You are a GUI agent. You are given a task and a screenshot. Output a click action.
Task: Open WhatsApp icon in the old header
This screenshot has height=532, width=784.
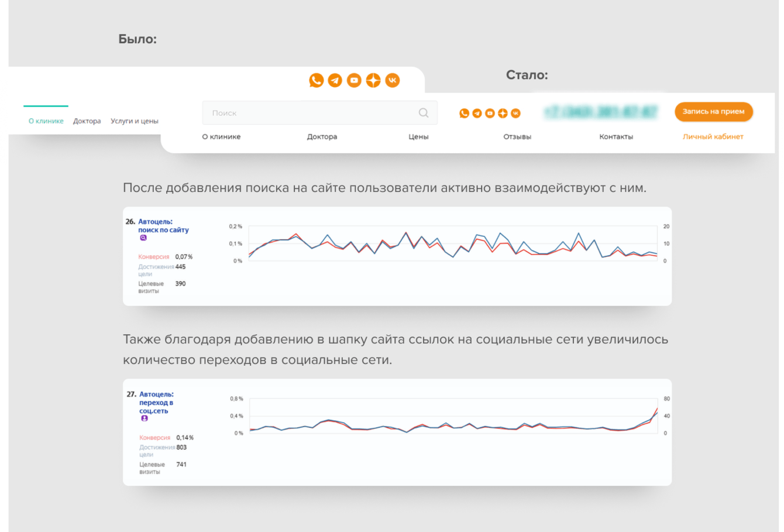(x=317, y=80)
